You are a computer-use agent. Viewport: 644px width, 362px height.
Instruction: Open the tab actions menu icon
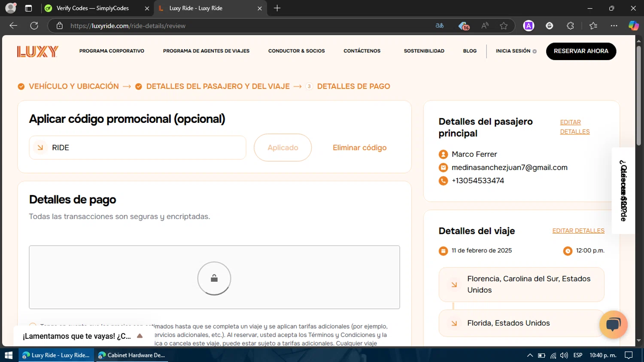pyautogui.click(x=28, y=8)
